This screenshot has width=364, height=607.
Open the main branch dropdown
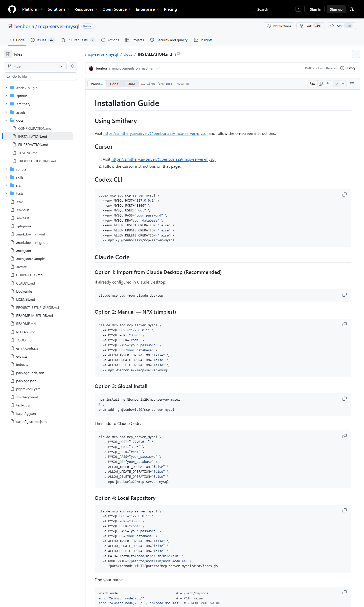35,66
